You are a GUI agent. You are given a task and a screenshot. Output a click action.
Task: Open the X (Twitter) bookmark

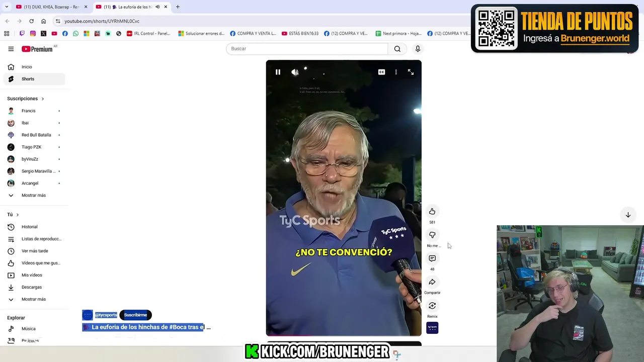coord(43,34)
